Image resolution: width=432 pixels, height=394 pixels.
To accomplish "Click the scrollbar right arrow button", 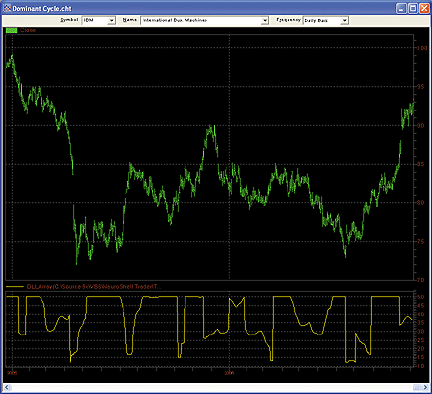I will [x=425, y=387].
